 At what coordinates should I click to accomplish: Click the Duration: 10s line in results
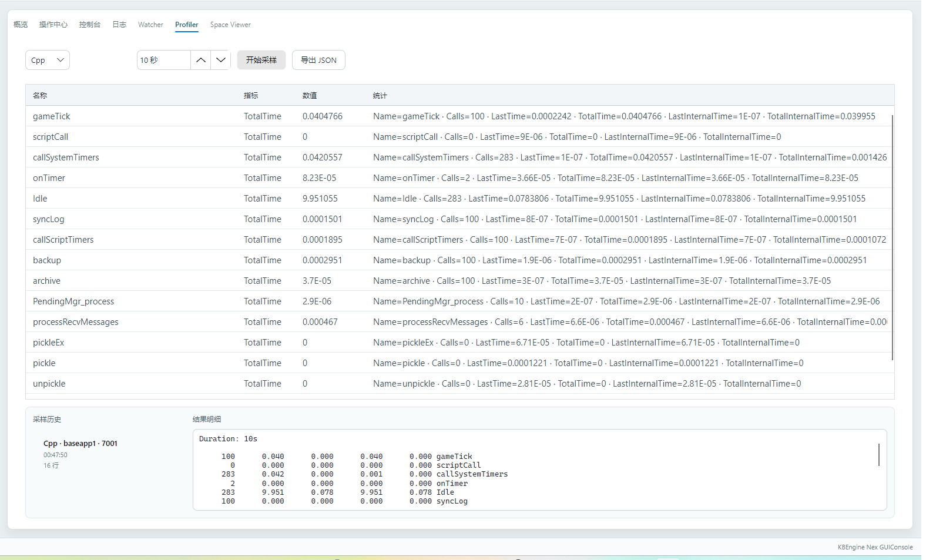pos(228,439)
